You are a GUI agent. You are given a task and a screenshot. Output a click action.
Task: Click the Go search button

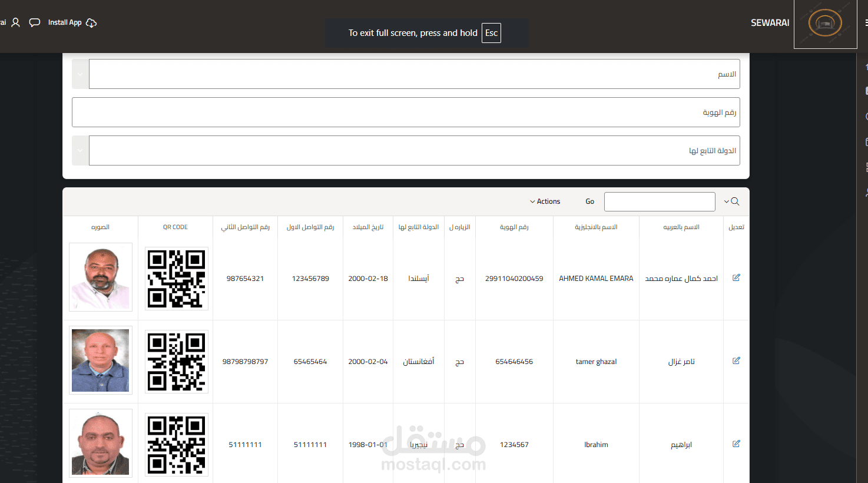click(589, 201)
